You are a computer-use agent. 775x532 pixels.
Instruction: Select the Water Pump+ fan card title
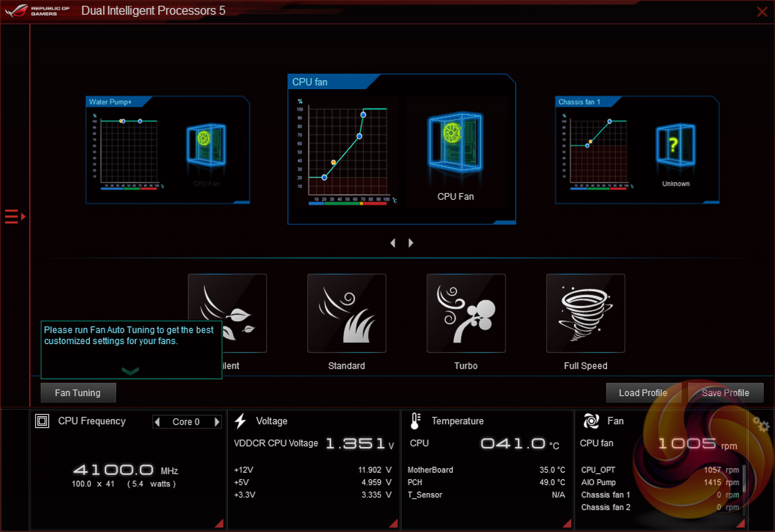click(110, 102)
